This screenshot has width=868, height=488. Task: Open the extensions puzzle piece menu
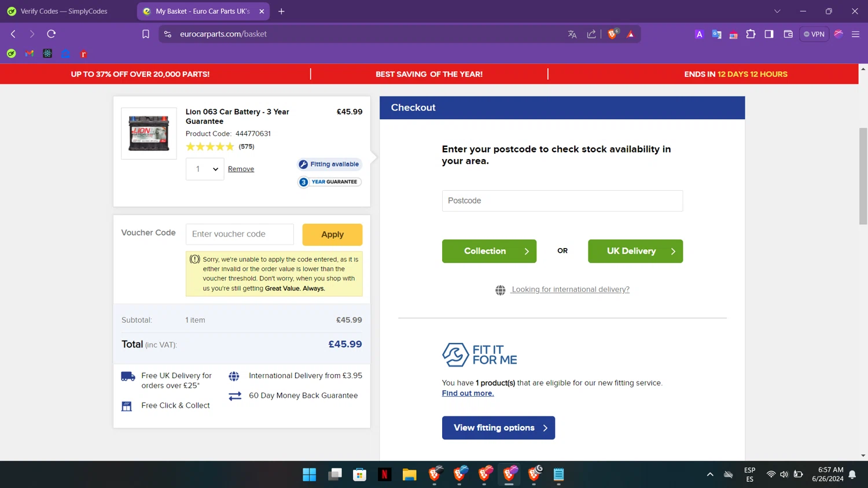(751, 34)
